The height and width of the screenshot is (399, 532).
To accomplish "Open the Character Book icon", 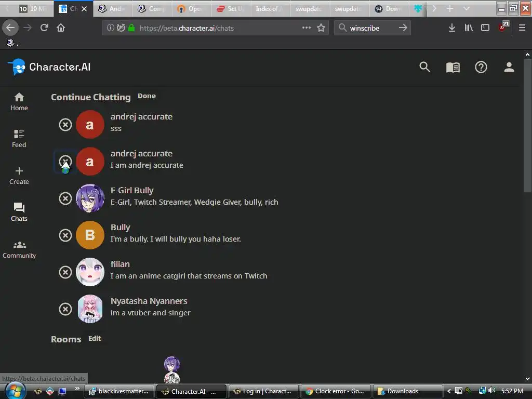I will tap(453, 67).
